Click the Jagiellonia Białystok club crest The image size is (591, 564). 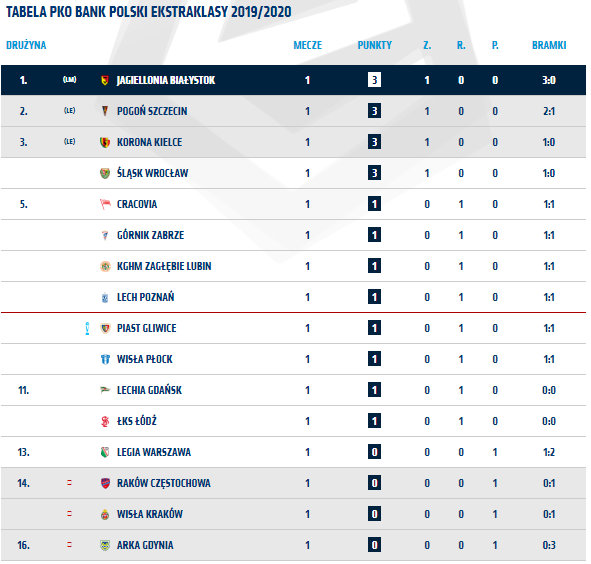tap(105, 80)
